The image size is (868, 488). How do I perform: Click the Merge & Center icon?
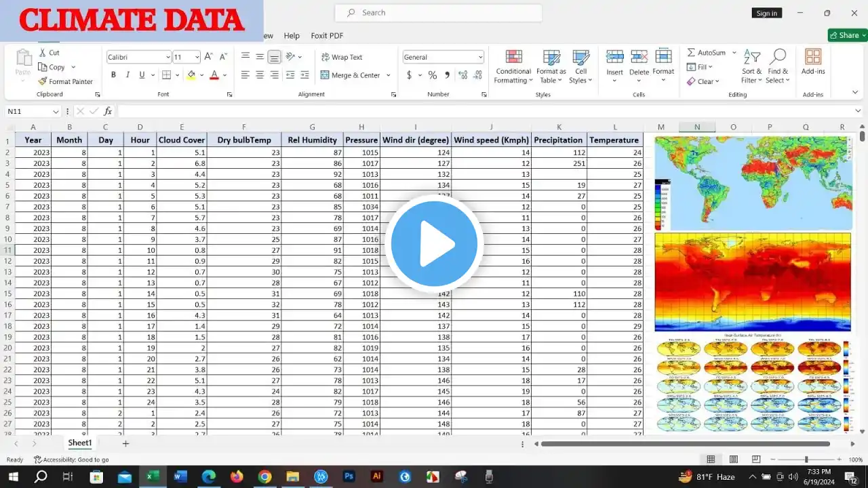(x=325, y=75)
